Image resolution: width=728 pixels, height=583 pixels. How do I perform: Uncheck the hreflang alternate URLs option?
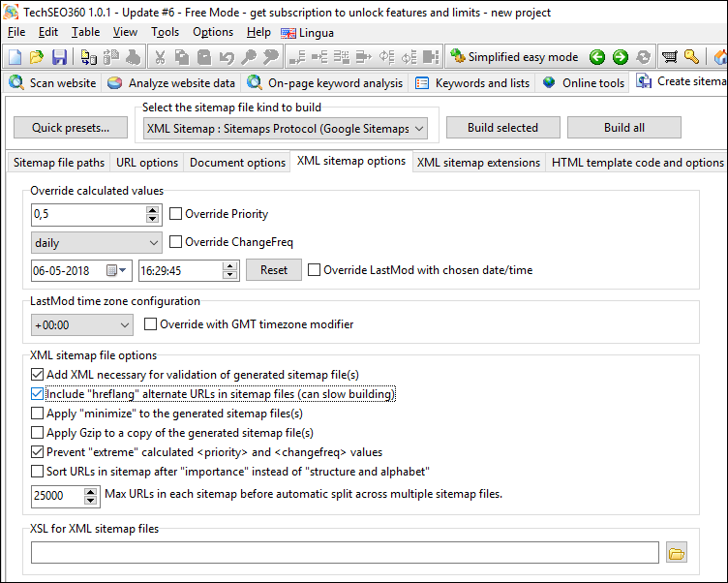38,394
